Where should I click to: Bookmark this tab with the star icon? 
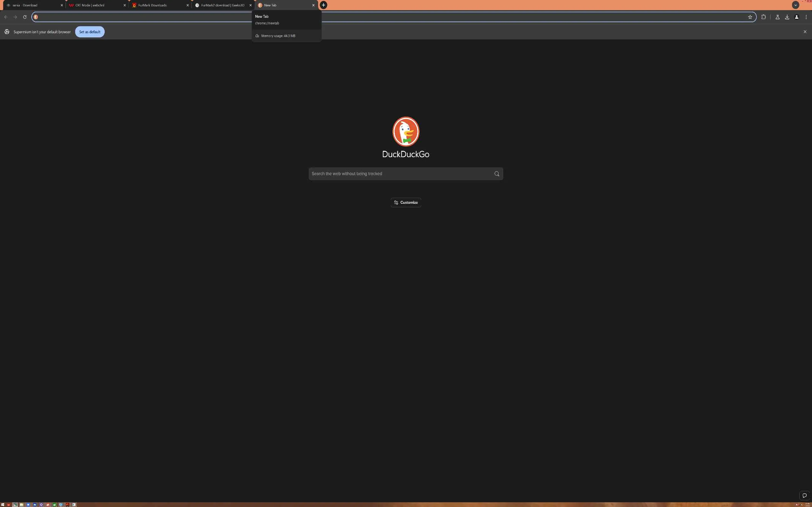coord(750,17)
